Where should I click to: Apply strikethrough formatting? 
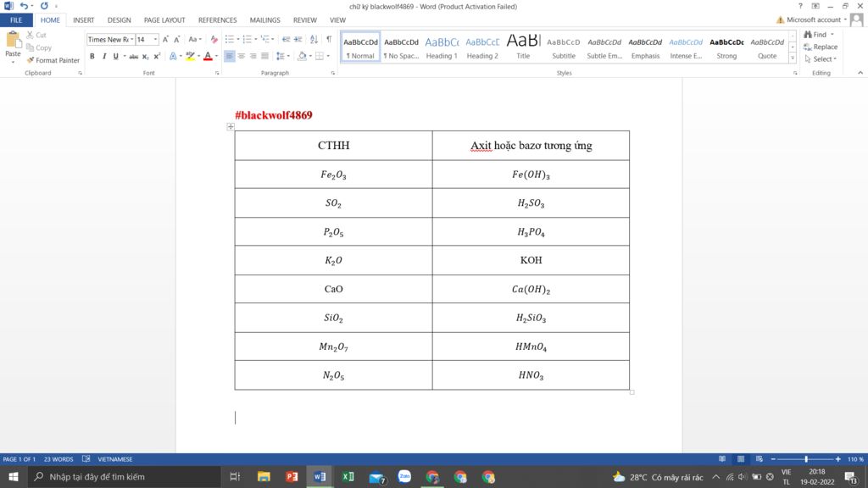pyautogui.click(x=133, y=56)
